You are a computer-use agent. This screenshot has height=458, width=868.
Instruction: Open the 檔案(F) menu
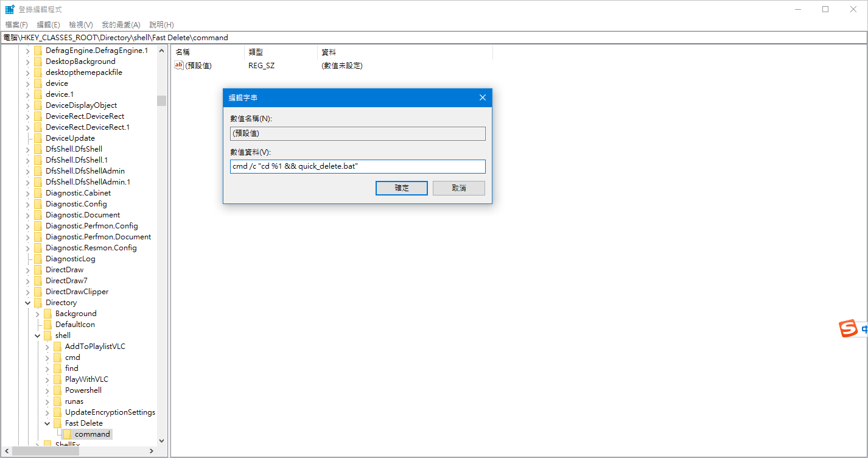16,24
